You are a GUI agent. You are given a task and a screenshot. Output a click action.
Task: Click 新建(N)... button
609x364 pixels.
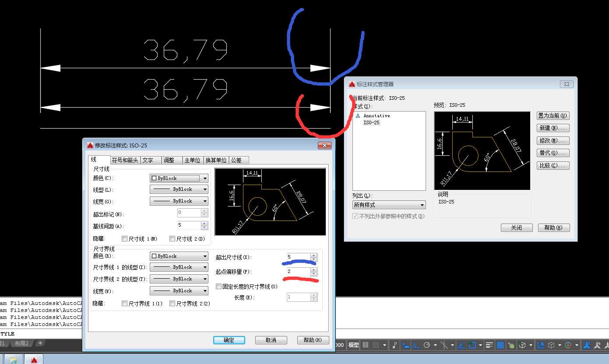pyautogui.click(x=553, y=128)
